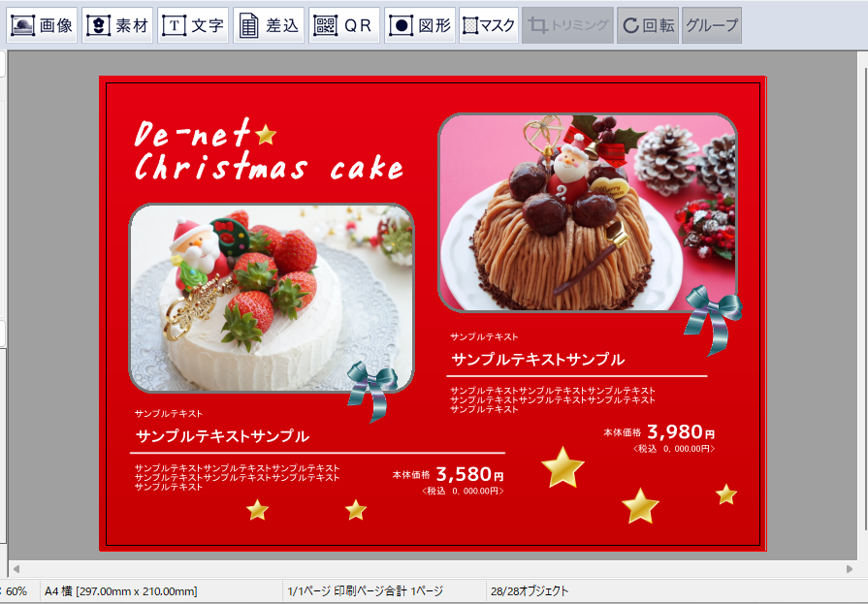868x604 pixels.
Task: Click the A4 横 page size status field
Action: [121, 591]
